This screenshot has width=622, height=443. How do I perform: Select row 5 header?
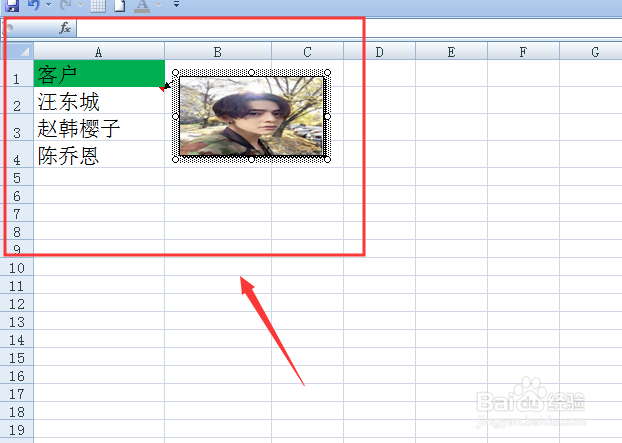click(x=17, y=177)
